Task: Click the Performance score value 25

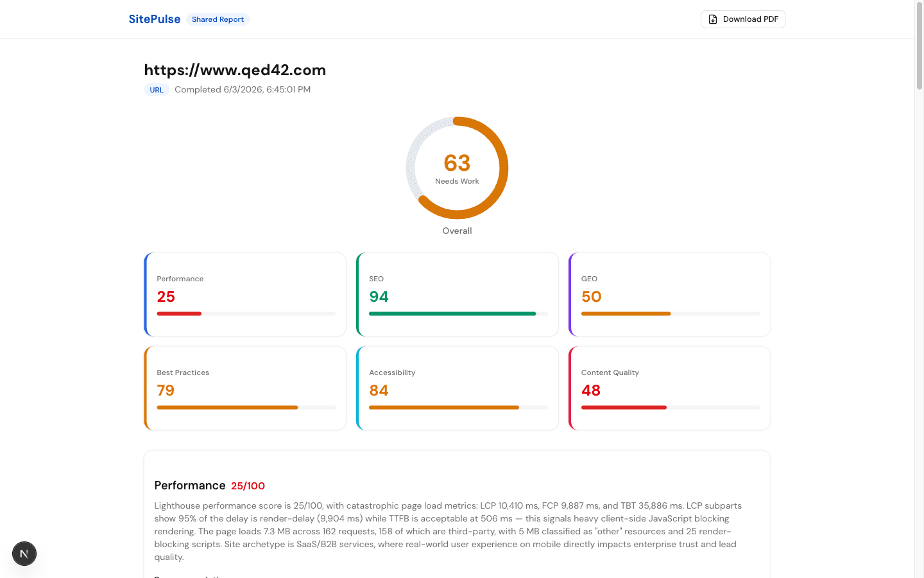Action: pos(166,297)
